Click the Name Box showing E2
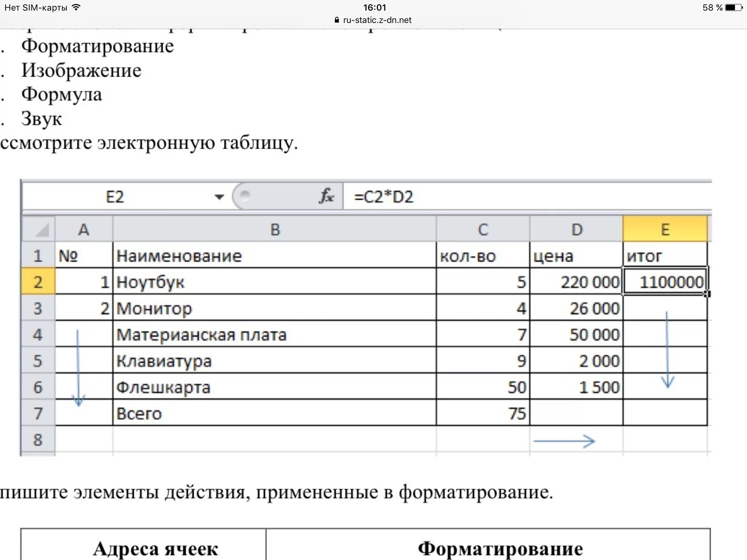 coord(115,197)
